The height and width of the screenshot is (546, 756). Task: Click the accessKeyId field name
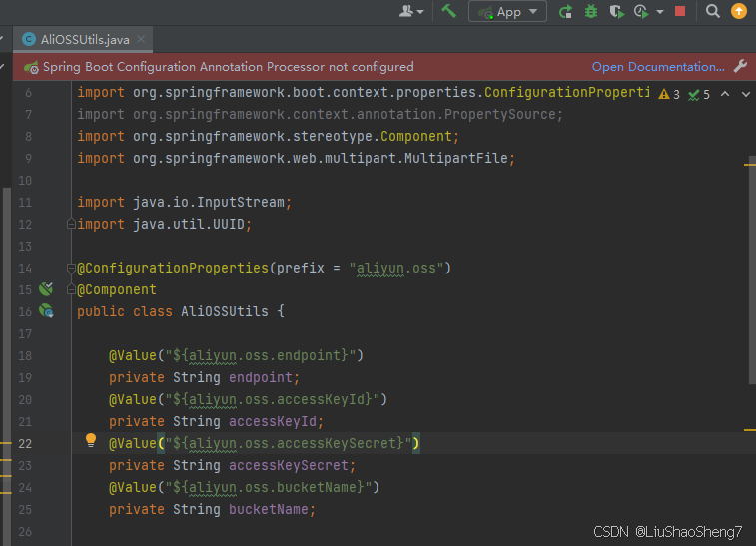tap(273, 421)
